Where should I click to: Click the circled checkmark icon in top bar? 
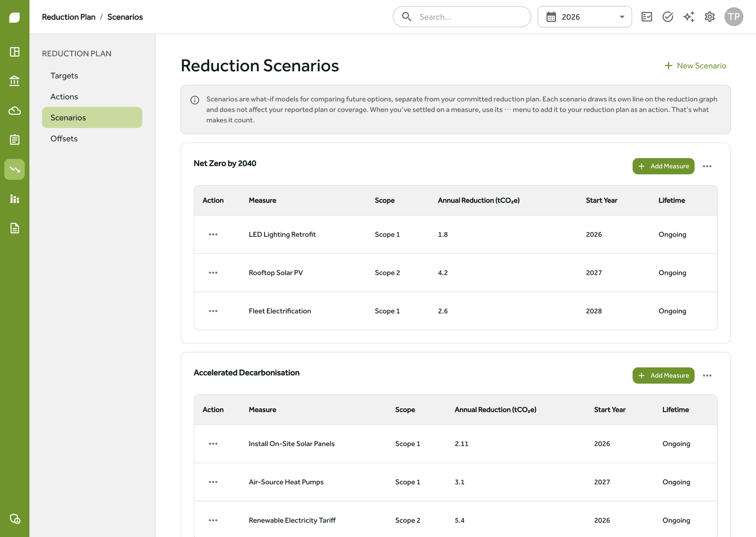tap(668, 17)
